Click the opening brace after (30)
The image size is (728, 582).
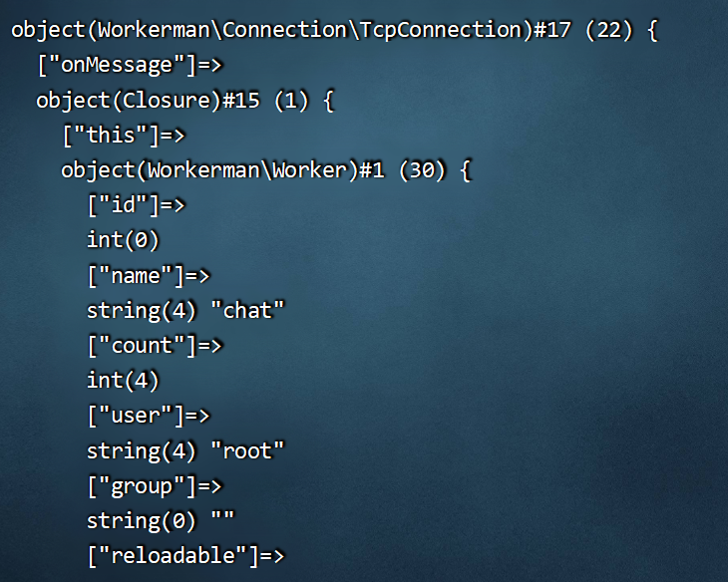tap(466, 170)
